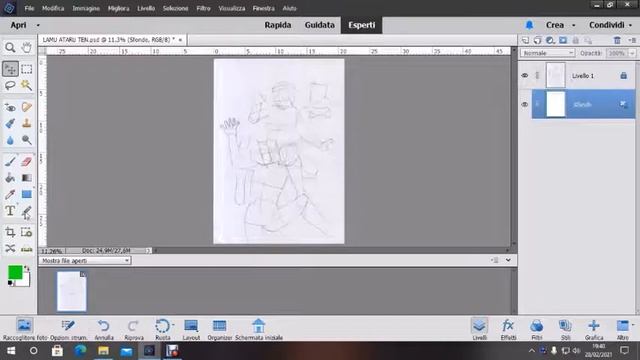
Task: Select the Blur droplet tool
Action: (10, 140)
